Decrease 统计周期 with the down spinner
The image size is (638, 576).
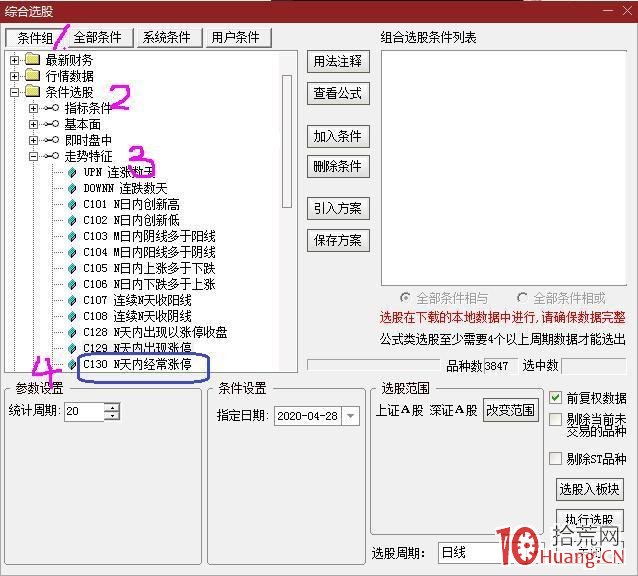pos(112,416)
